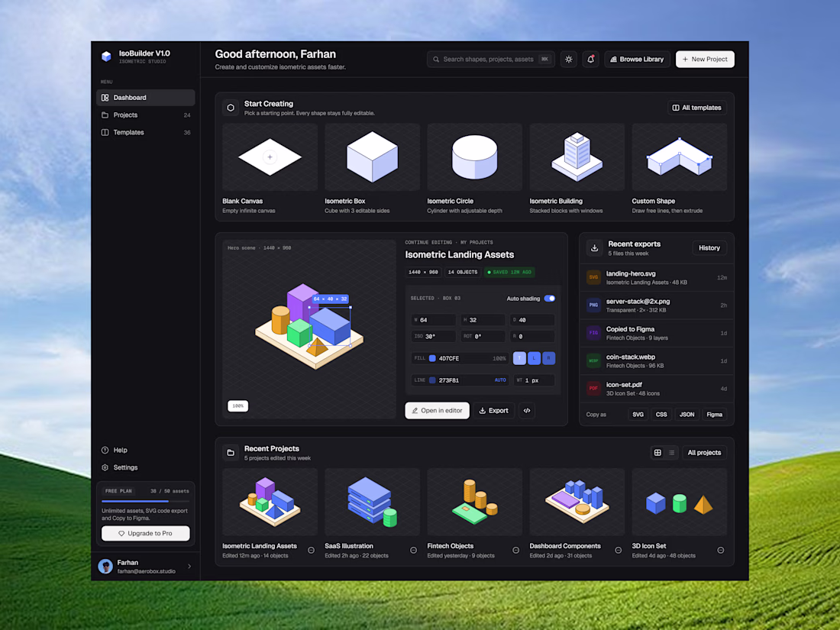
Task: Open options icon for Dashboard Components project
Action: point(619,550)
